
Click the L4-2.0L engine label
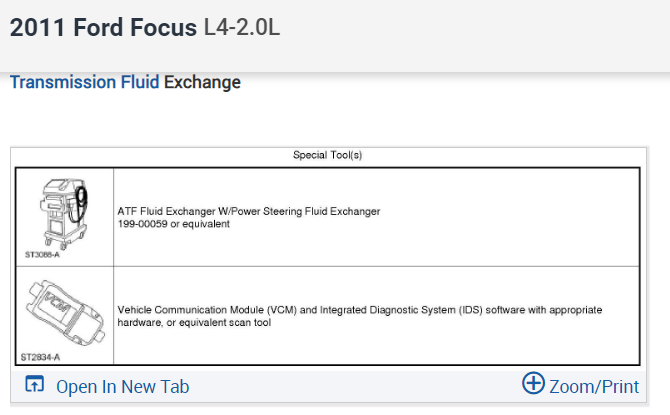pos(241,27)
